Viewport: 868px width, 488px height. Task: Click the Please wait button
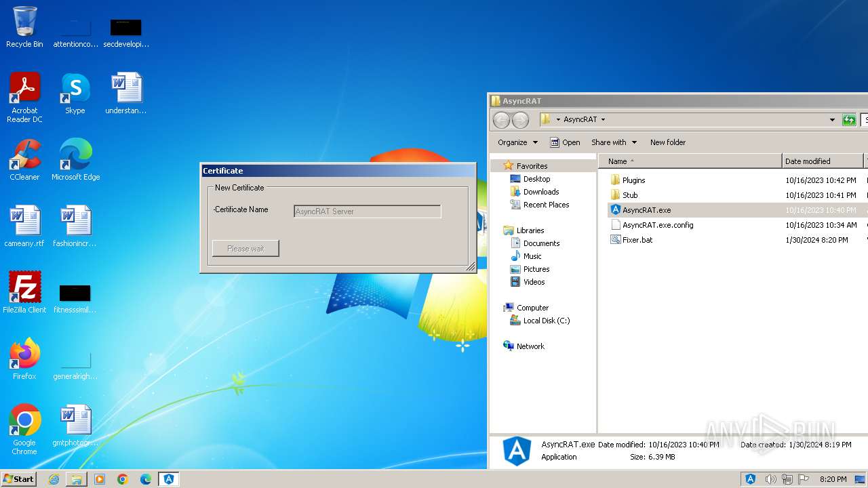245,249
